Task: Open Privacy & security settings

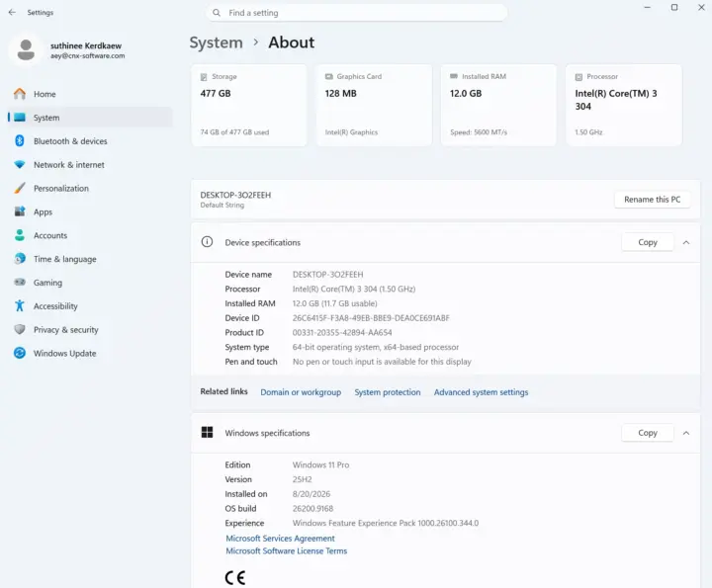Action: click(x=90, y=329)
